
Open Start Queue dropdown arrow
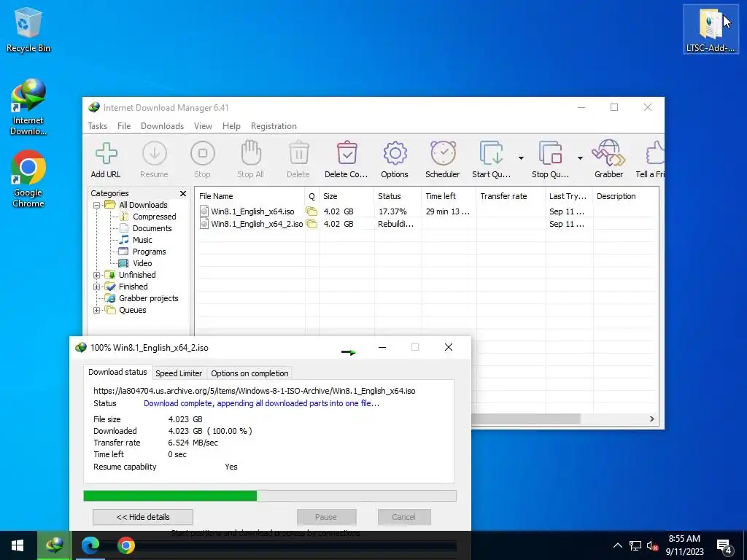coord(521,158)
